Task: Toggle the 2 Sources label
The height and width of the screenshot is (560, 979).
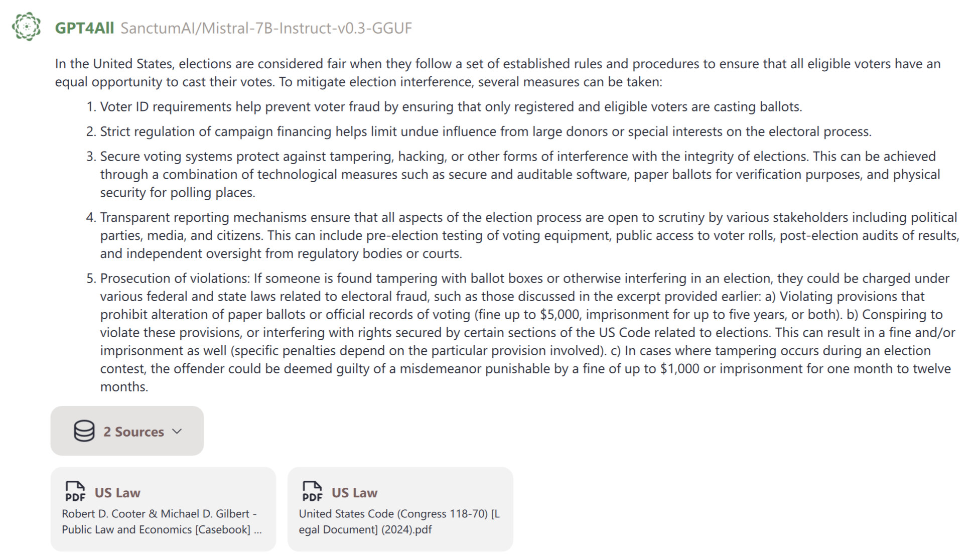Action: (133, 432)
